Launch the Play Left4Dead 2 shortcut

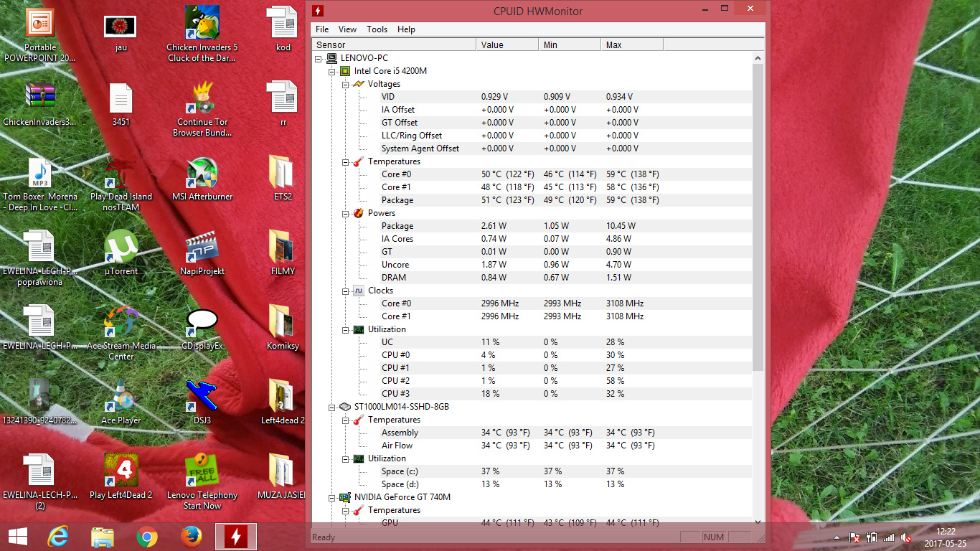pyautogui.click(x=121, y=478)
